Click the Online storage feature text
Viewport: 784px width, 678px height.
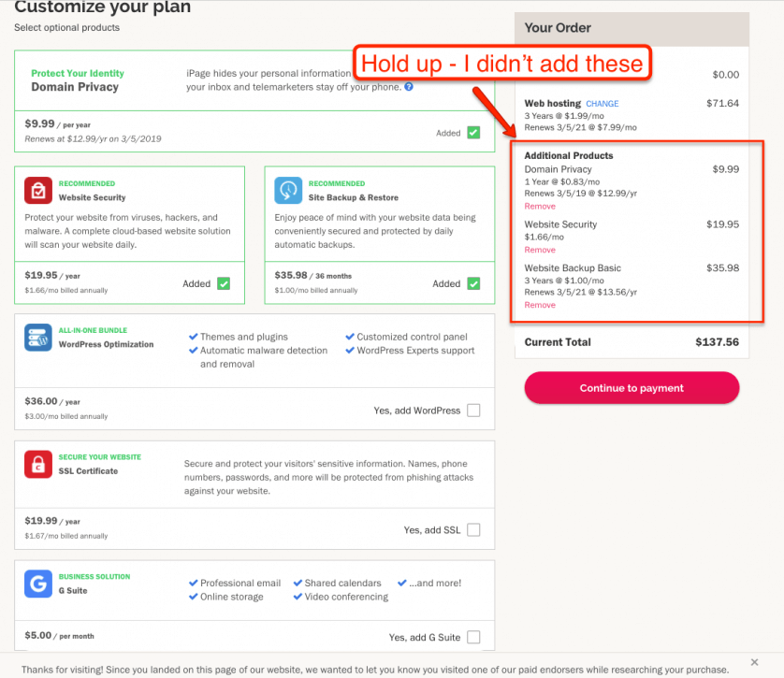(x=231, y=597)
